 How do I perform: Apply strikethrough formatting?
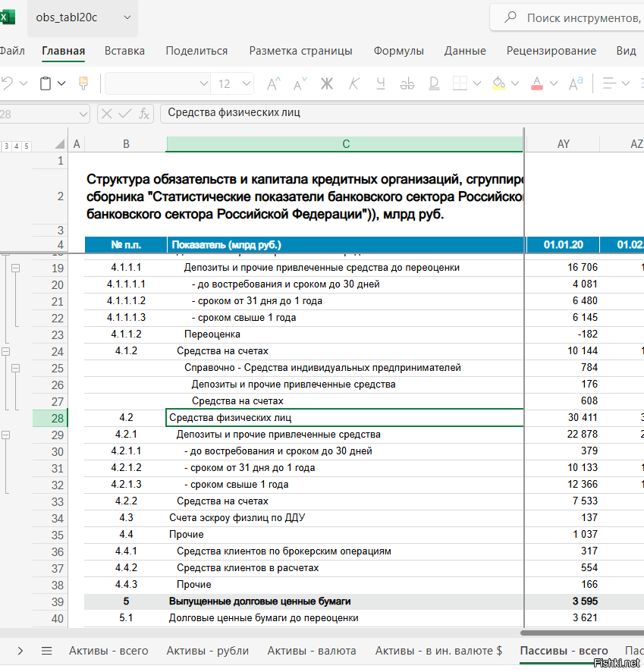pyautogui.click(x=406, y=83)
